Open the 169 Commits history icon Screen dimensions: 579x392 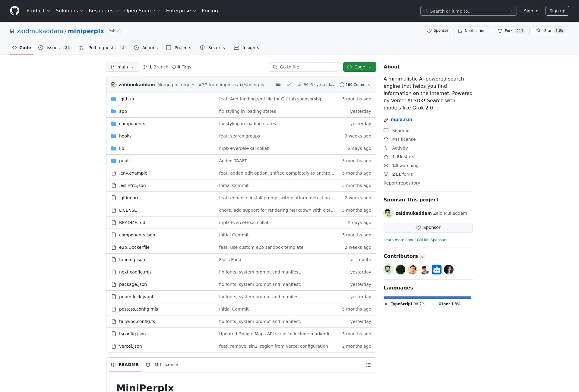tap(342, 85)
